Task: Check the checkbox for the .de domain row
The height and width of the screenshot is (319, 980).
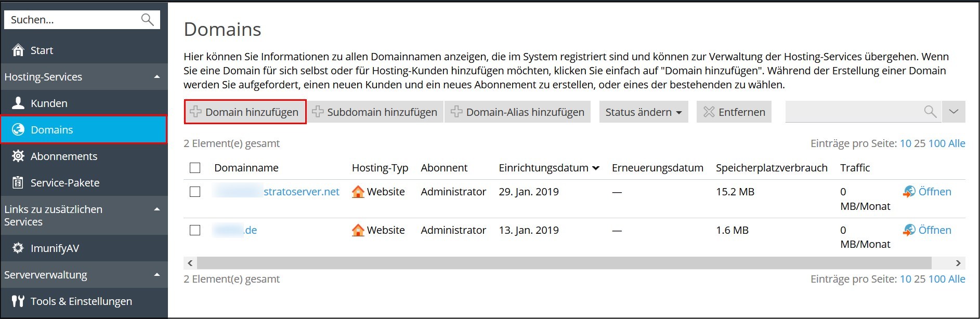Action: 195,230
